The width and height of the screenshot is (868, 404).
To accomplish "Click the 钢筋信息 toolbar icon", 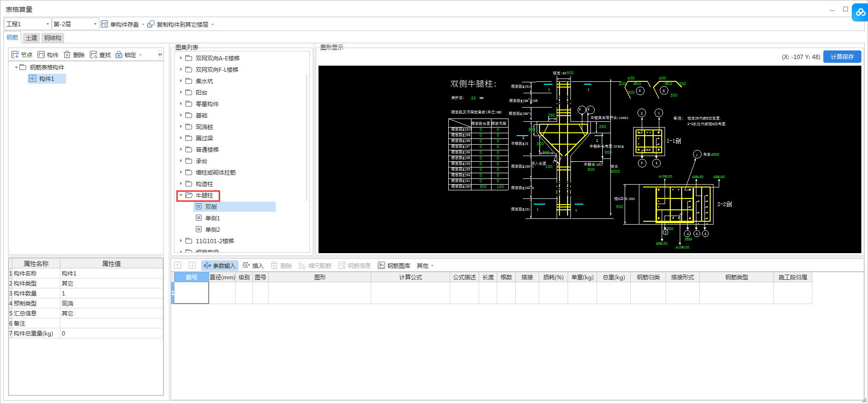I will pyautogui.click(x=342, y=266).
